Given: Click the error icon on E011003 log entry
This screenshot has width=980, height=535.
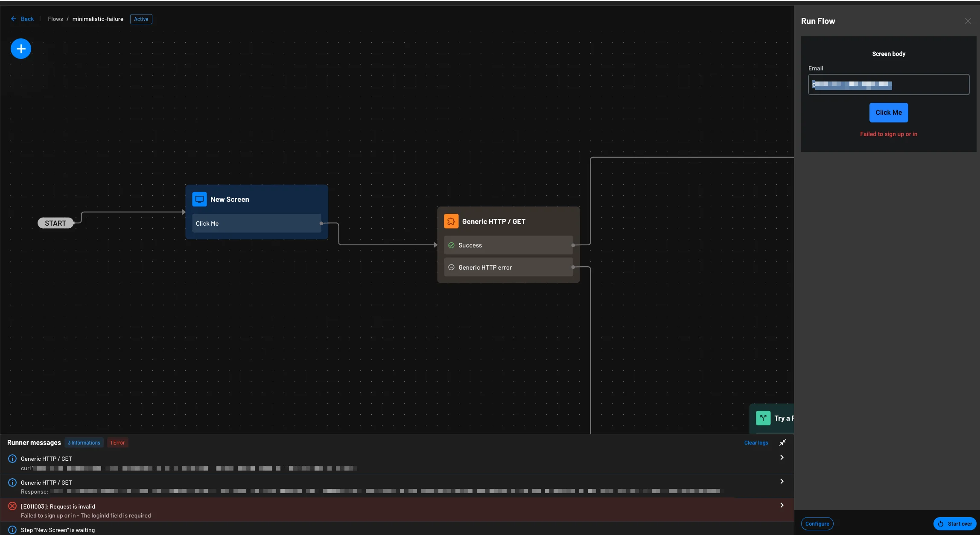Looking at the screenshot, I should pos(12,506).
